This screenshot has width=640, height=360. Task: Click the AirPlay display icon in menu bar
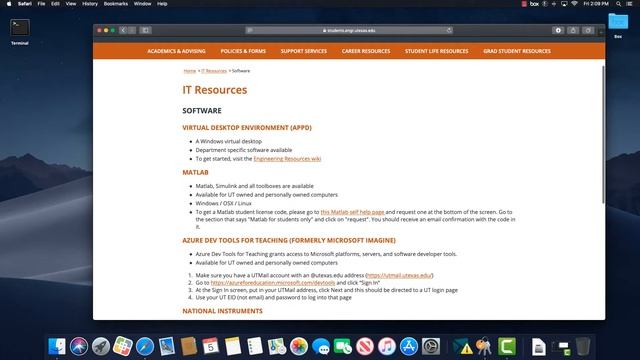[x=564, y=4]
